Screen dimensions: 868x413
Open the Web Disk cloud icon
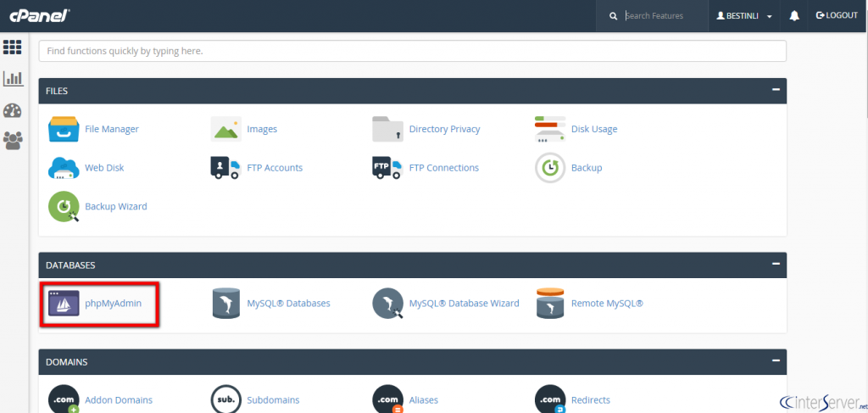coord(64,168)
